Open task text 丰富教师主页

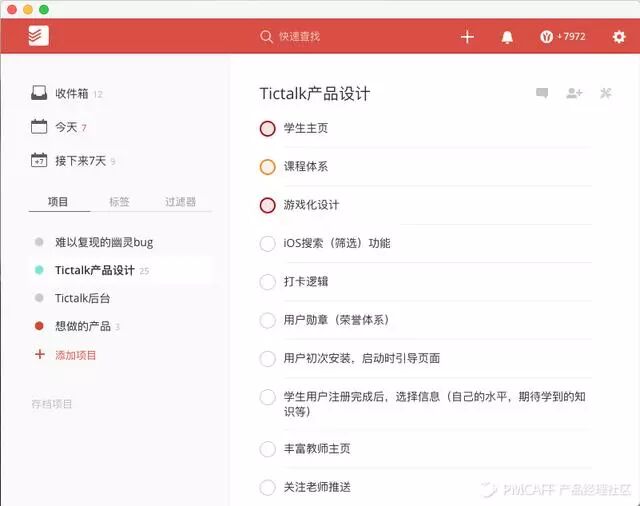317,448
